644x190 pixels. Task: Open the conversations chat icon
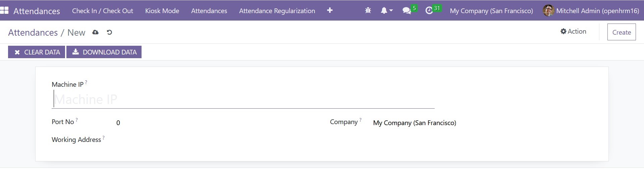click(x=407, y=11)
